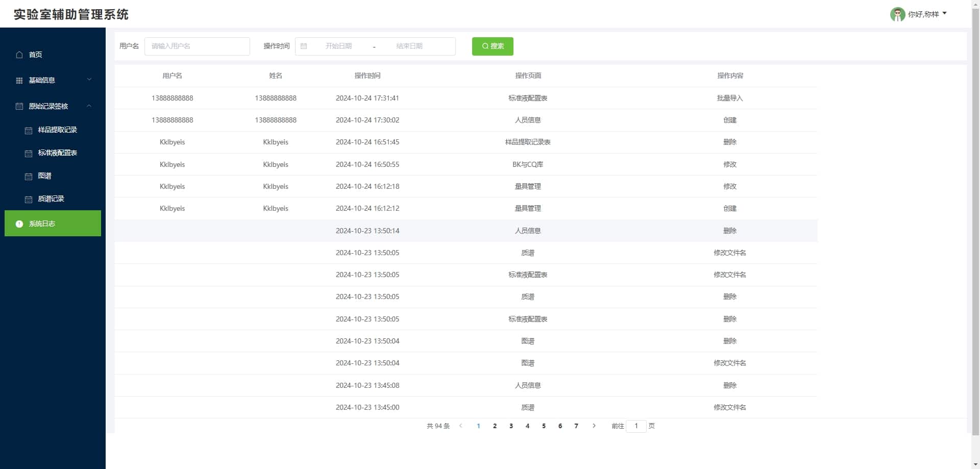The width and height of the screenshot is (980, 469).
Task: Expand the 基础信息 submenu chevron
Action: tap(89, 80)
